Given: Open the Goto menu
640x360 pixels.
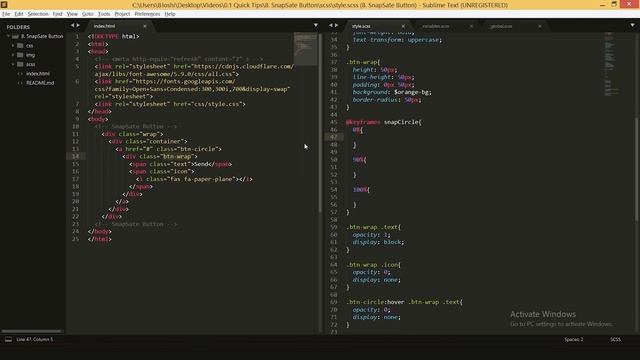Looking at the screenshot, I should click(87, 14).
